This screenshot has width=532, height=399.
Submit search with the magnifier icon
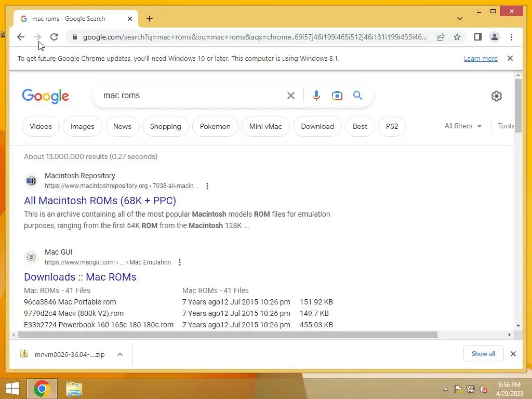(357, 96)
